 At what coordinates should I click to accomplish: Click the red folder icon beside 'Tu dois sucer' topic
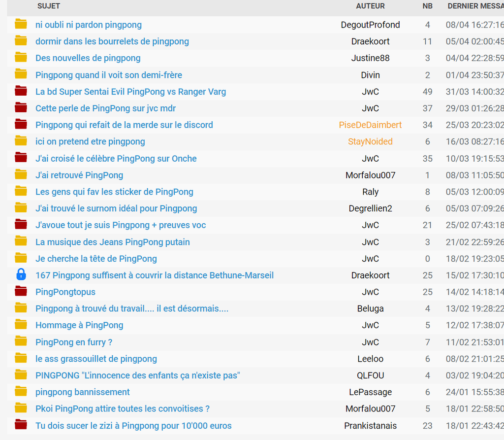(x=21, y=425)
